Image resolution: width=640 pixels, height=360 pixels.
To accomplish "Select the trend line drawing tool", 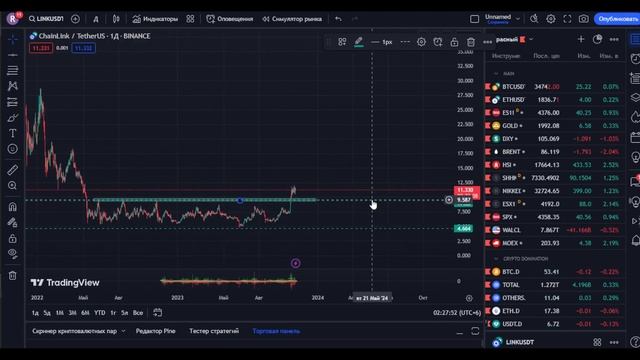I will click(x=13, y=55).
